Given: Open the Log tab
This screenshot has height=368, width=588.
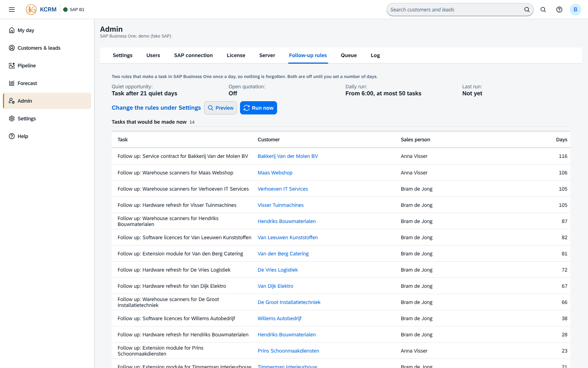Looking at the screenshot, I should point(375,55).
